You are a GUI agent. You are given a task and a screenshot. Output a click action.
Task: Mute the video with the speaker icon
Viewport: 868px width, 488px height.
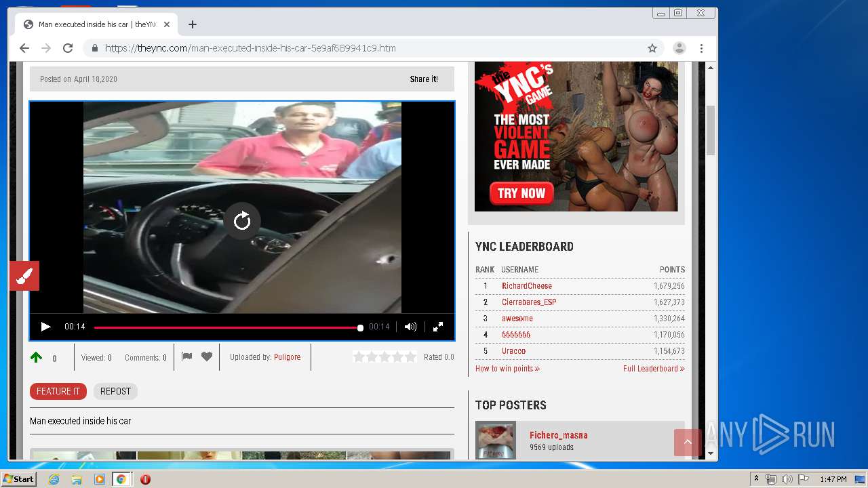[410, 327]
